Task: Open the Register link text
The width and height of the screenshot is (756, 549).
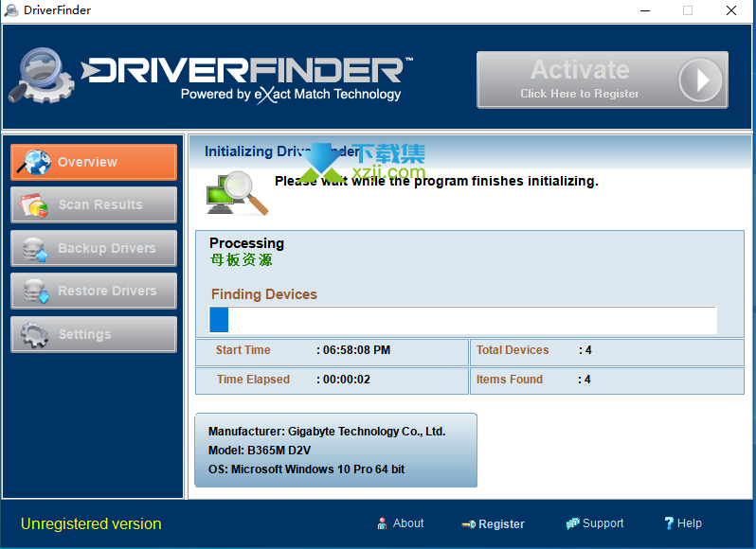Action: click(501, 524)
